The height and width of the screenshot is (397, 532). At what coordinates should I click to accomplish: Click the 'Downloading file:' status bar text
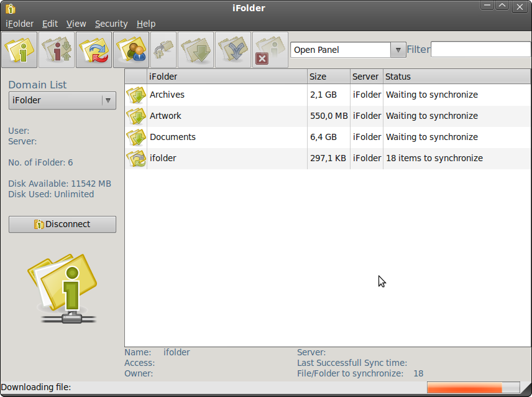[x=36, y=388]
